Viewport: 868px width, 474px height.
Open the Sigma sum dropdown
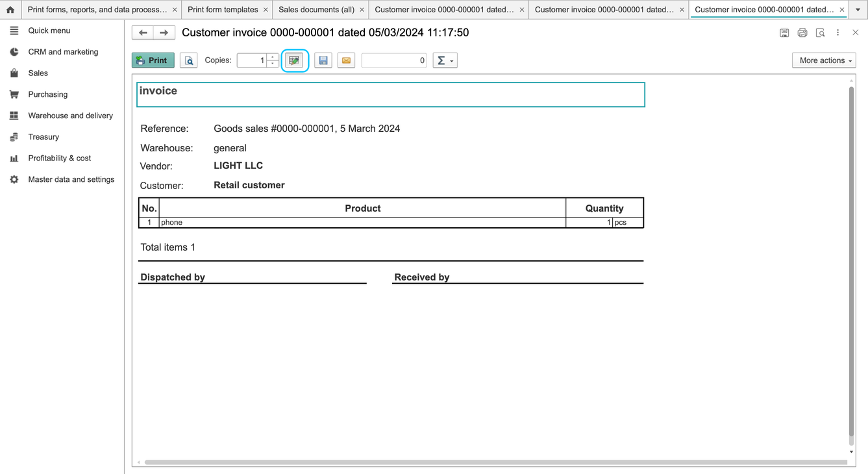445,60
